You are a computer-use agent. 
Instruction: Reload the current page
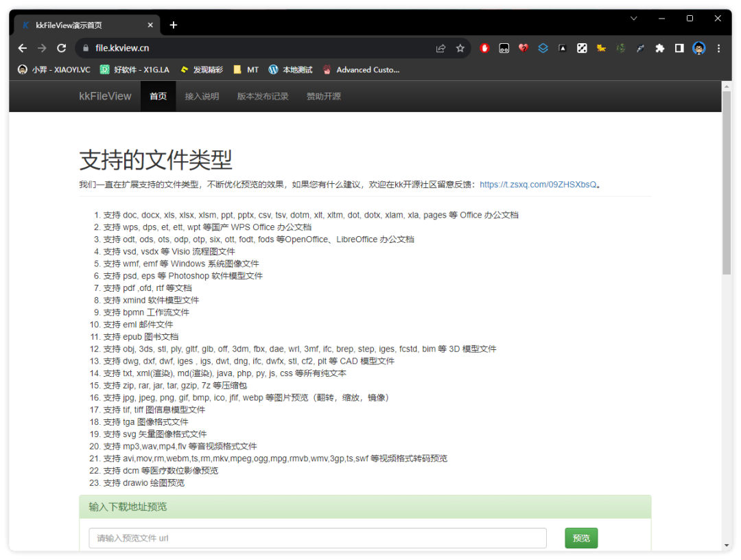click(62, 48)
